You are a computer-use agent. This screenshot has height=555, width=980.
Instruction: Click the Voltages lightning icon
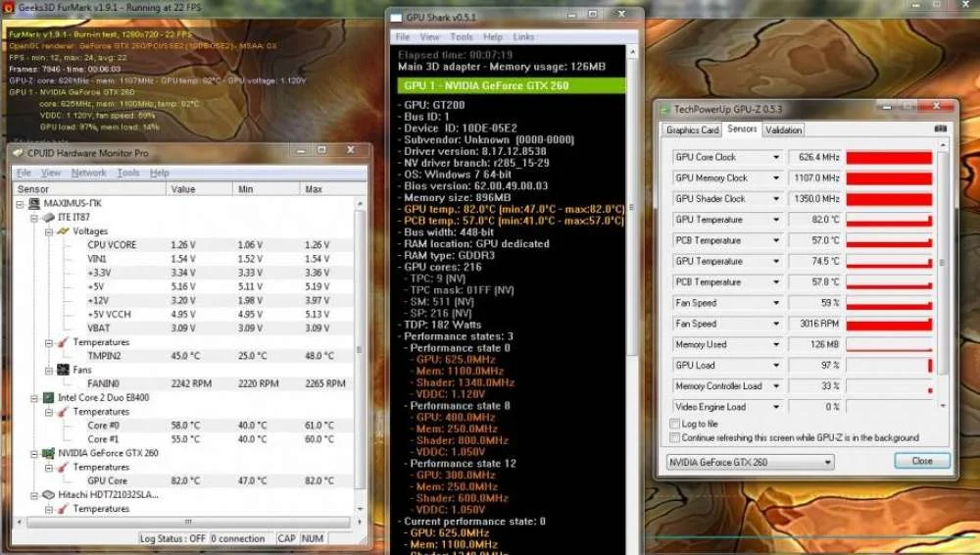coord(63,231)
